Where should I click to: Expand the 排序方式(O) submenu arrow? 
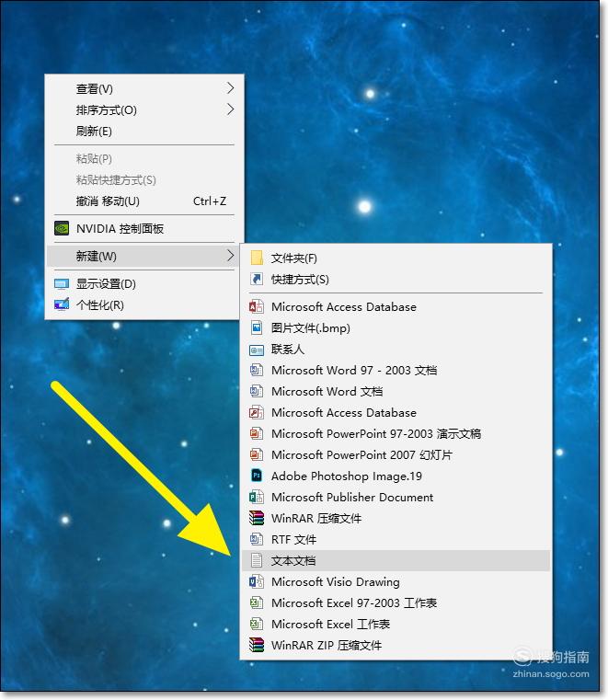click(x=230, y=109)
